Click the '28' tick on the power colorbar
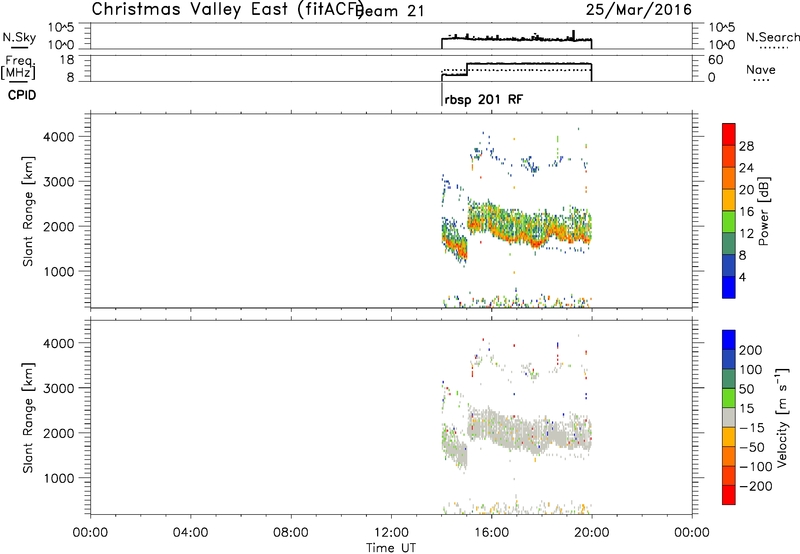This screenshot has height=554, width=800. 746,146
